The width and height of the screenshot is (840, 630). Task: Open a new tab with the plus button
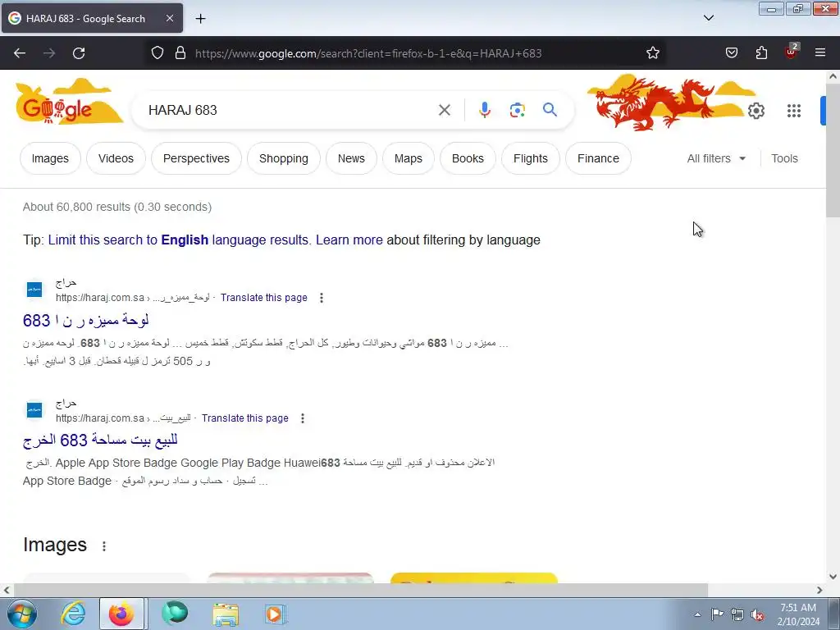200,19
